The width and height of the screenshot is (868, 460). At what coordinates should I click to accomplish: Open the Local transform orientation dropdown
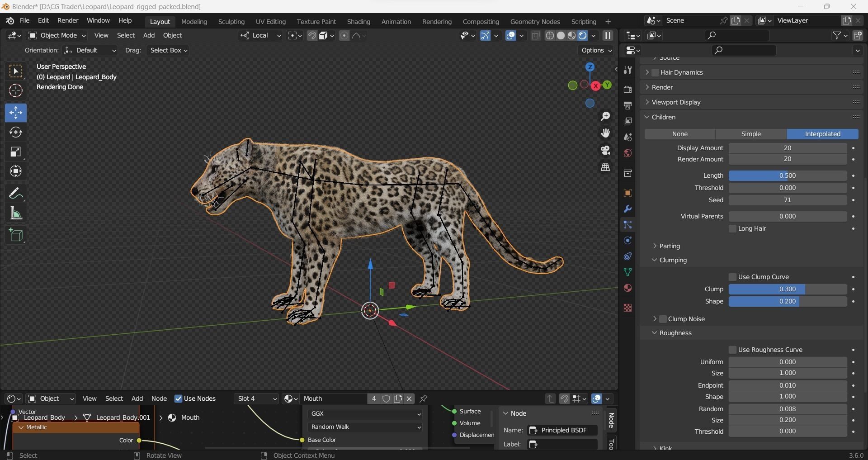tap(261, 35)
